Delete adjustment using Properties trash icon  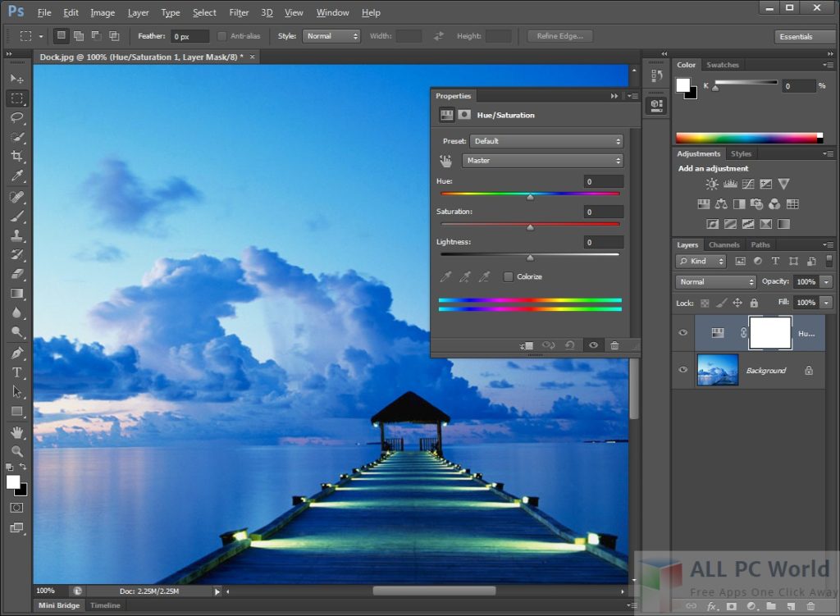click(614, 345)
